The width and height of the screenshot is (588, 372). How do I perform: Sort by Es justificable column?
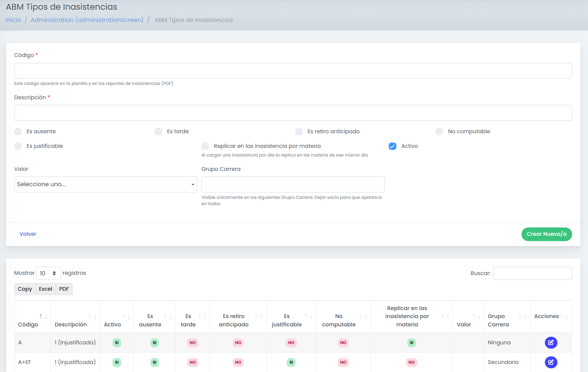pos(291,316)
